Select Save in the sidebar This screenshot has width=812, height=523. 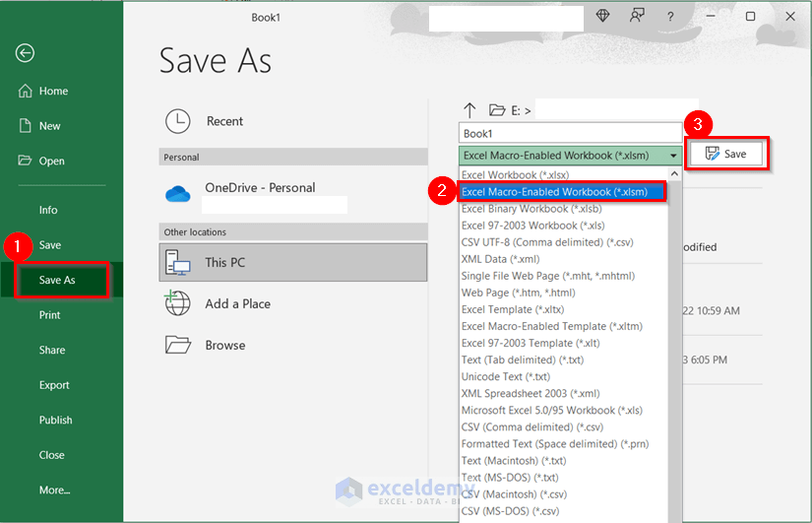click(x=50, y=244)
